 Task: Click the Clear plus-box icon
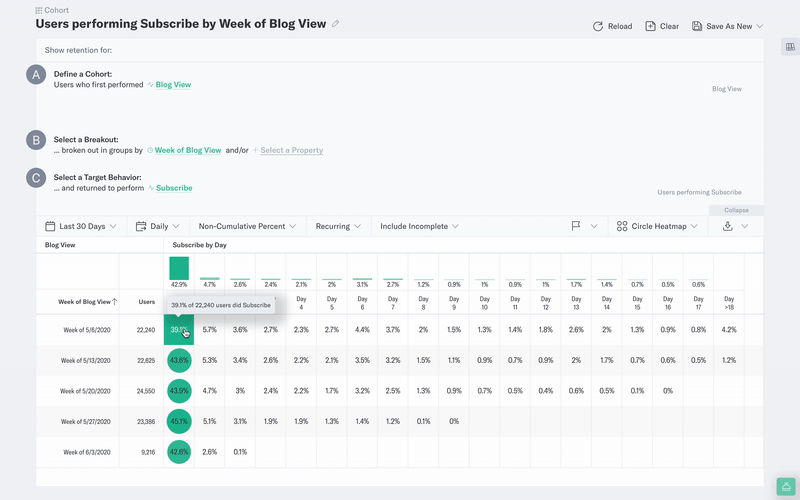tap(650, 26)
